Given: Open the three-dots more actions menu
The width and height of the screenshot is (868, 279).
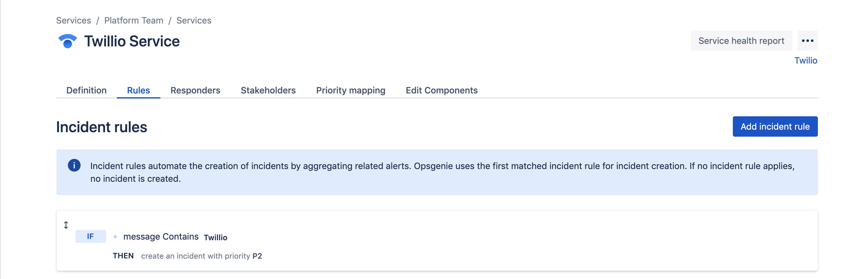Looking at the screenshot, I should coord(807,41).
